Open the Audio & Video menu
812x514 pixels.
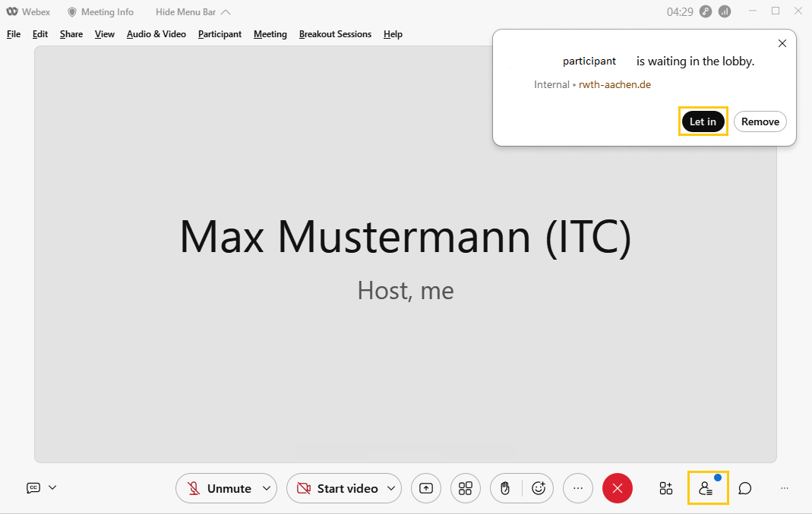tap(156, 34)
